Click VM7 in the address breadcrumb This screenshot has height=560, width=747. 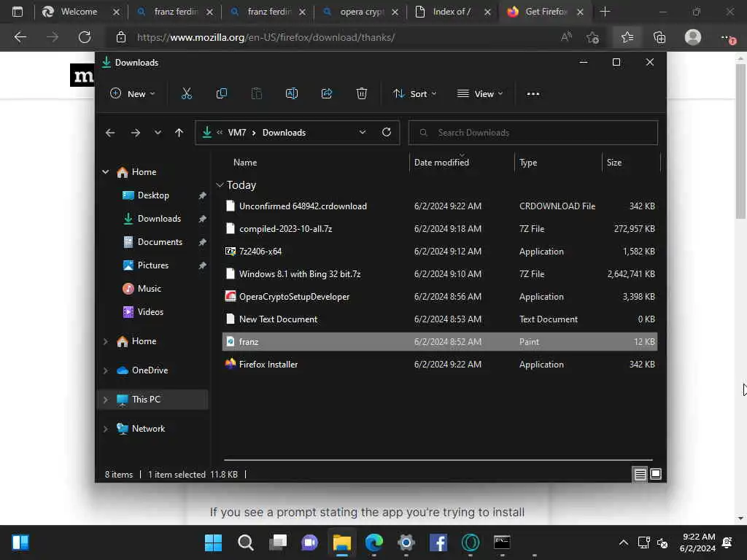237,133
